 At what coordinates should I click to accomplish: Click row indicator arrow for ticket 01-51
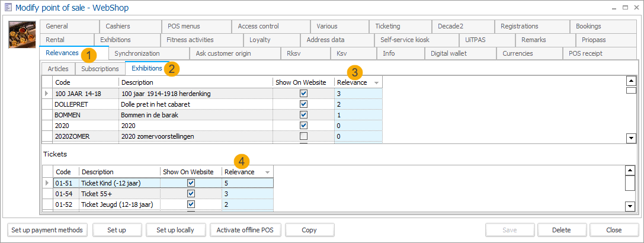47,183
